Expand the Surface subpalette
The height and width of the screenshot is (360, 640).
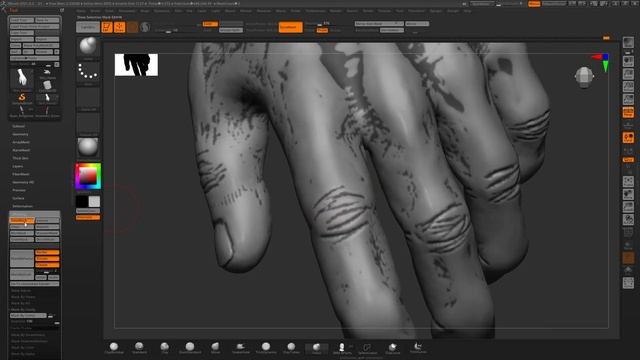tap(18, 198)
